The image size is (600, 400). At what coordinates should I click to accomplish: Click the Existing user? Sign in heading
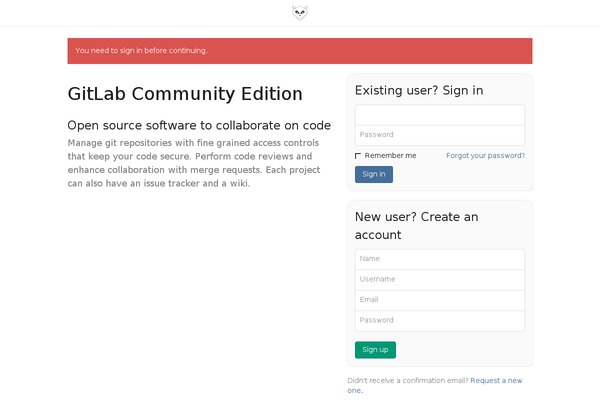(419, 90)
